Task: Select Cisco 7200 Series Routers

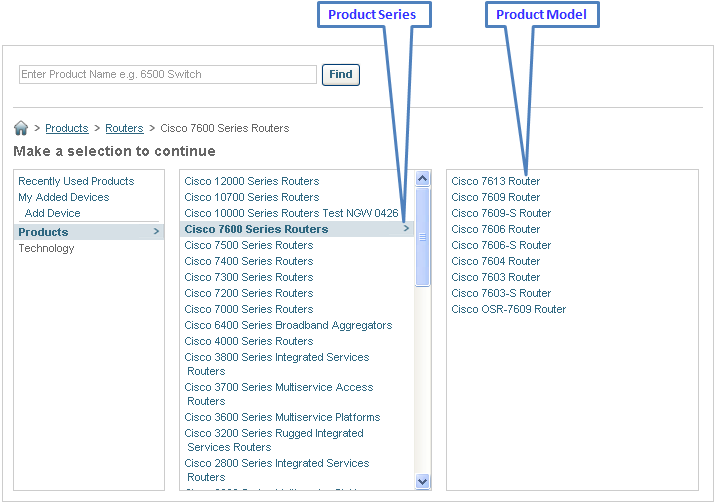Action: pos(248,294)
